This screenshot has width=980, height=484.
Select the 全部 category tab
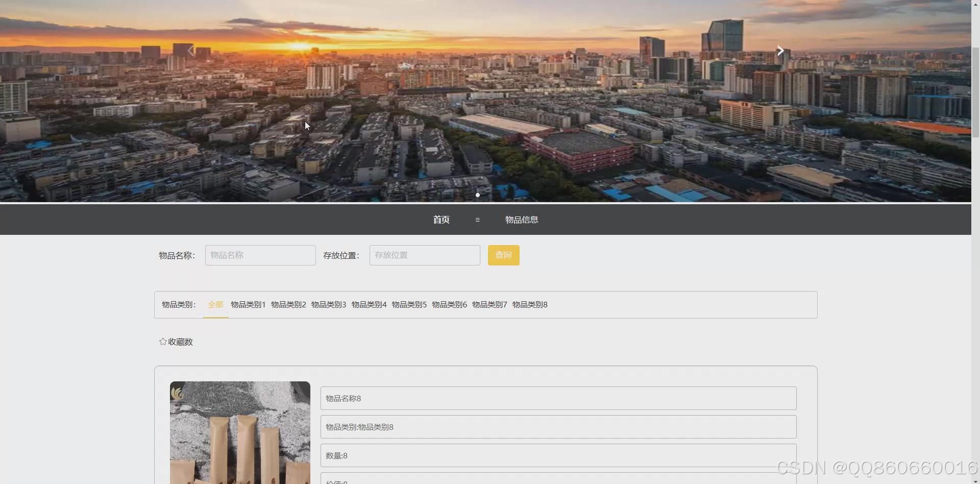pos(215,305)
